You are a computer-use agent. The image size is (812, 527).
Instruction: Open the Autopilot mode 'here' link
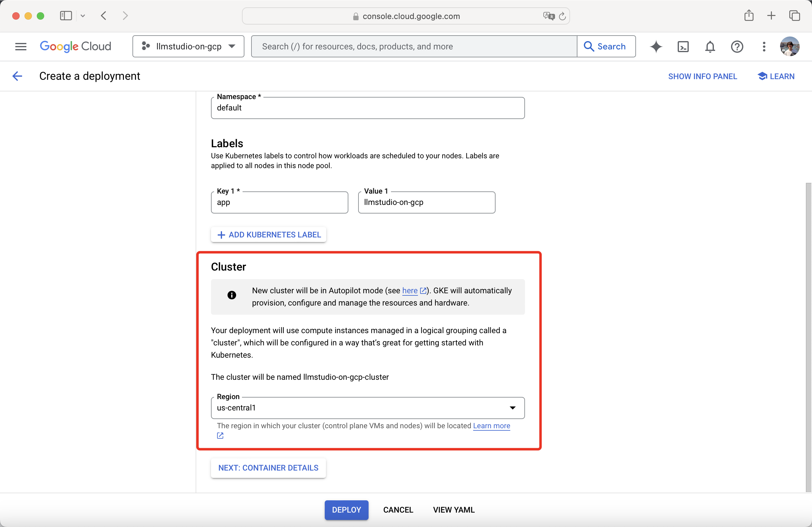tap(410, 290)
